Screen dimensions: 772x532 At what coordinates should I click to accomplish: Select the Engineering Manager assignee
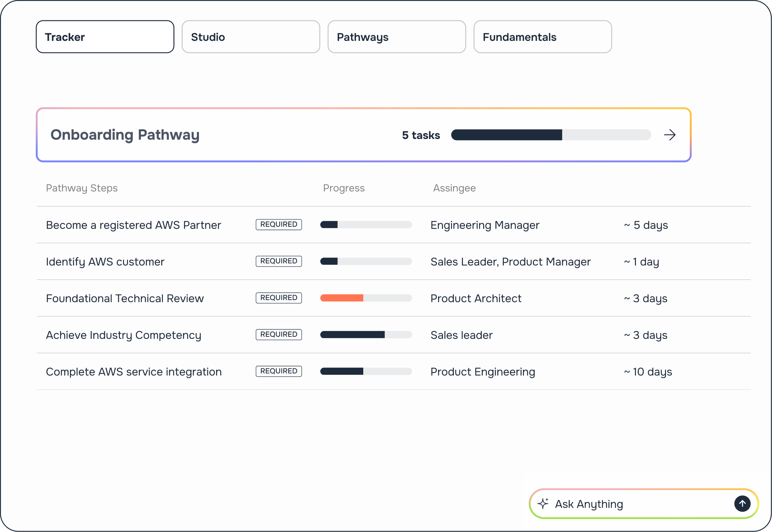(485, 225)
